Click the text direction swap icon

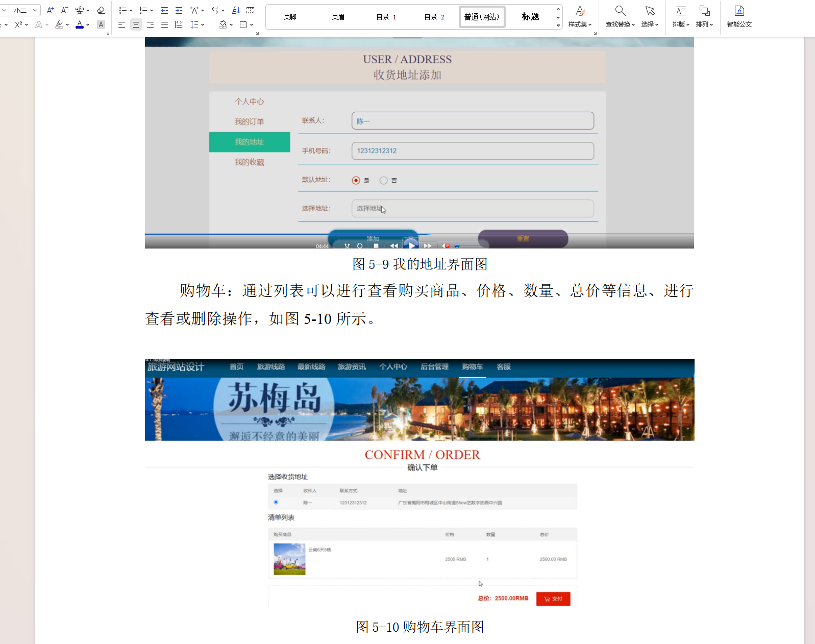(x=215, y=10)
